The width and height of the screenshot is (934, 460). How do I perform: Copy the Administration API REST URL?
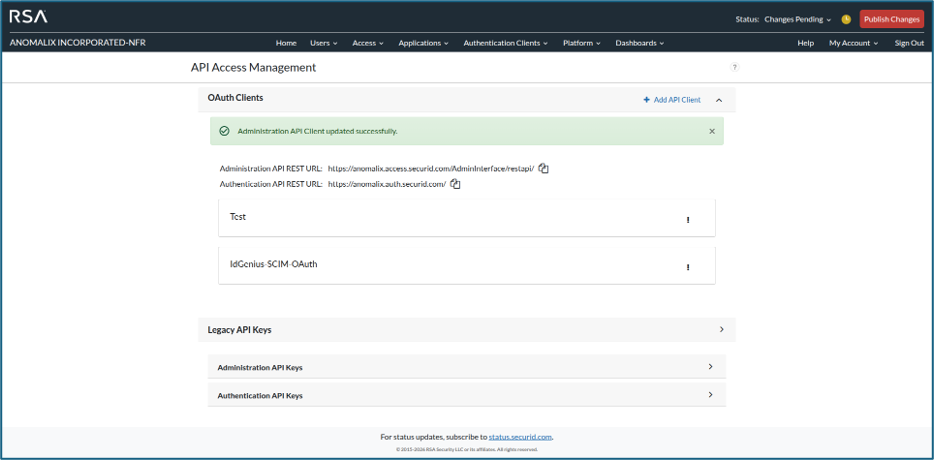tap(543, 169)
